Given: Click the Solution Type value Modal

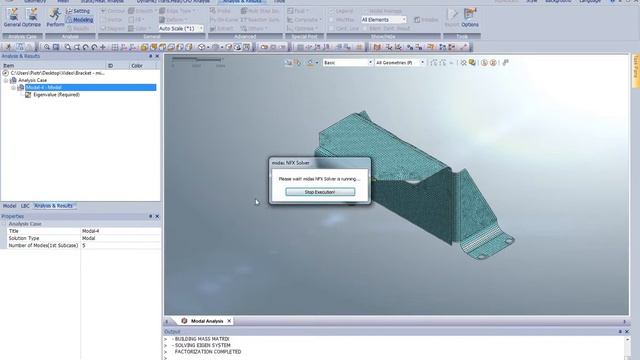Looking at the screenshot, I should pyautogui.click(x=121, y=238).
